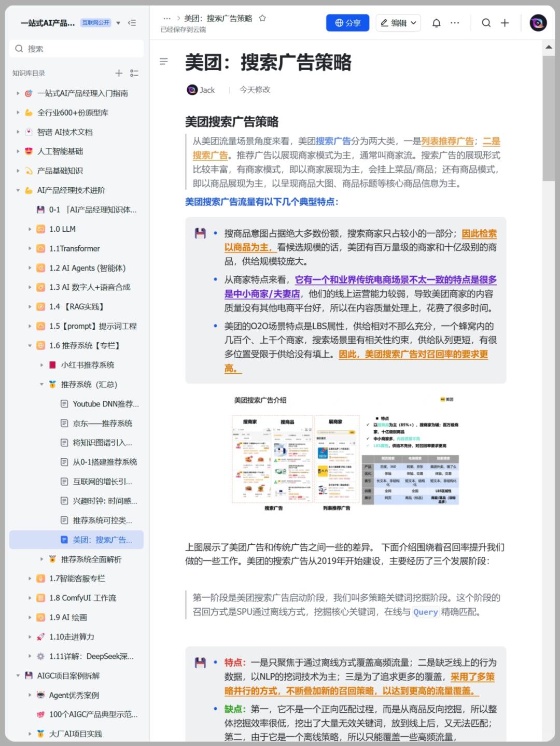The height and width of the screenshot is (746, 560).
Task: Click the user avatar at top right
Action: (x=538, y=23)
